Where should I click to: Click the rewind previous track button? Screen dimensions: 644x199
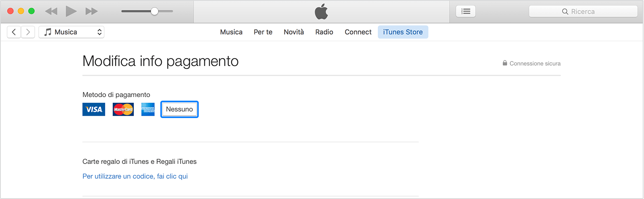tap(51, 12)
